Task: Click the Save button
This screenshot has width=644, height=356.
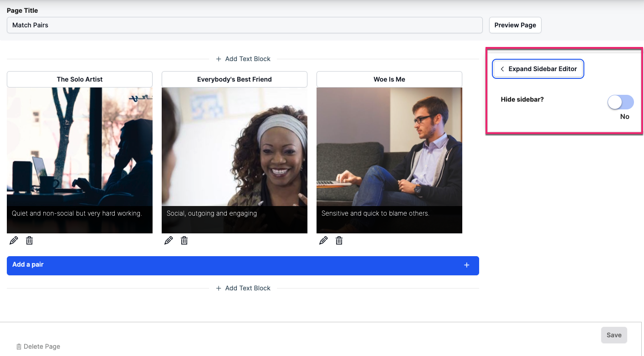Action: point(614,335)
